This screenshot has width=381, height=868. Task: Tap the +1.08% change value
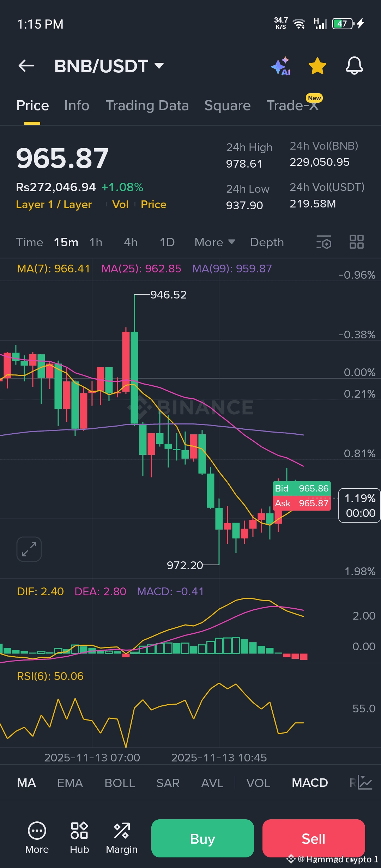[122, 187]
